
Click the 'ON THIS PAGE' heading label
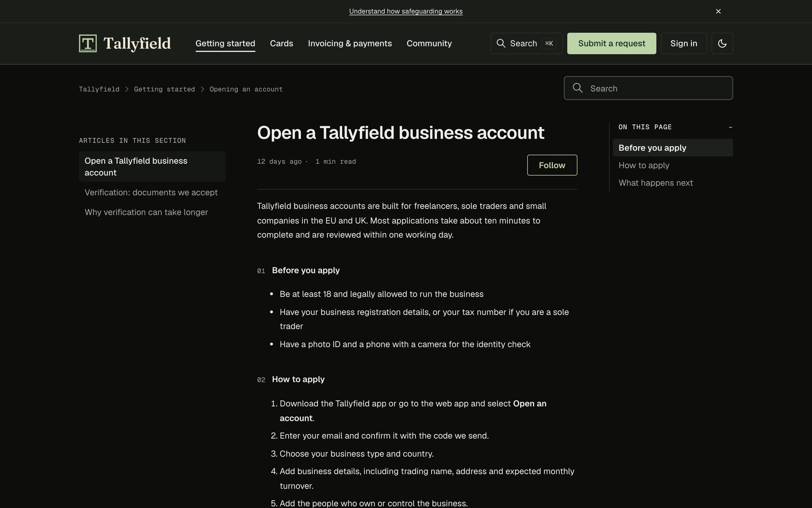(x=645, y=127)
